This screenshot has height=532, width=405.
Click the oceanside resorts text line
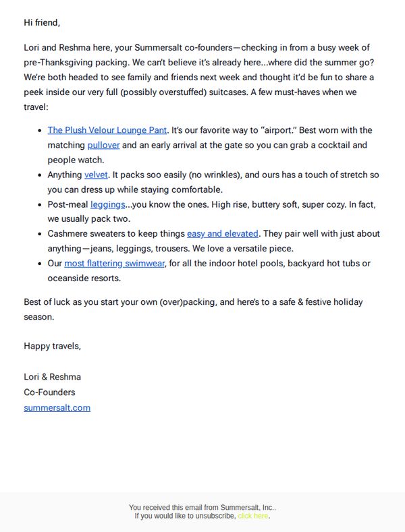pyautogui.click(x=84, y=278)
